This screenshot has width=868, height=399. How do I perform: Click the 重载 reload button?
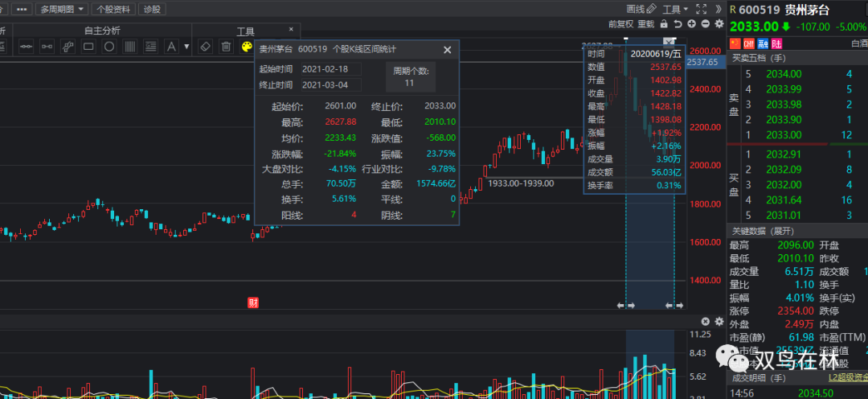point(646,24)
